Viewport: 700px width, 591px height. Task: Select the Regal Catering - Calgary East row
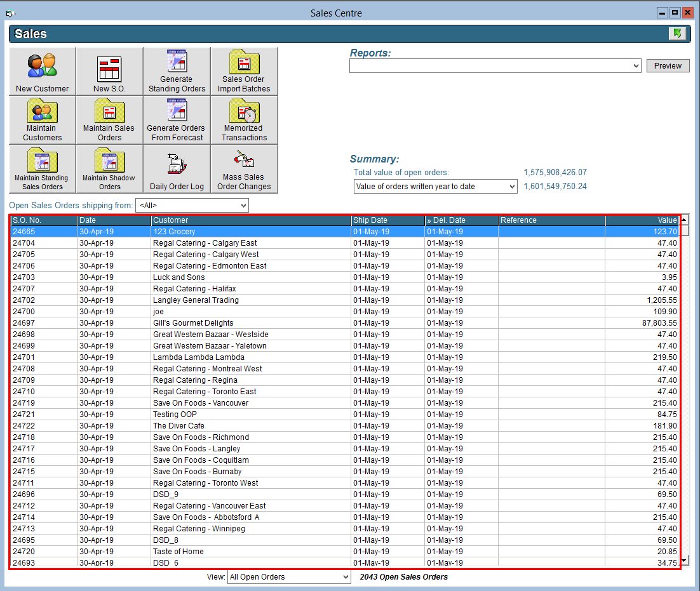[345, 243]
